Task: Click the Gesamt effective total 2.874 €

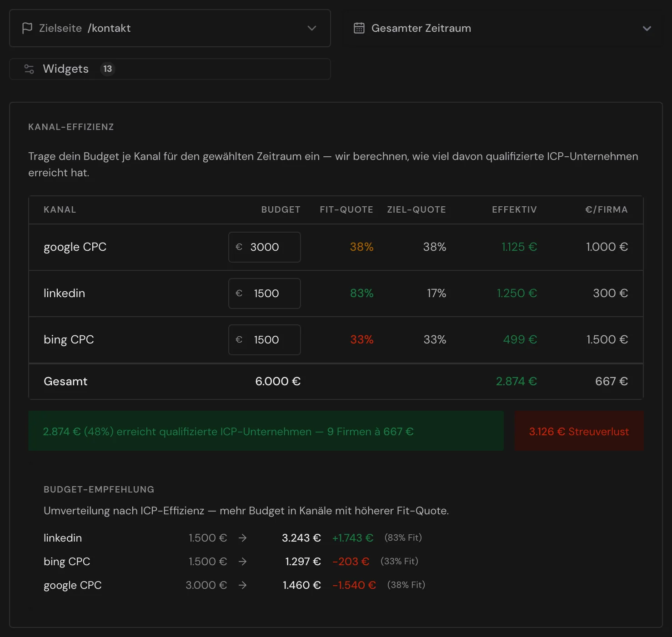Action: pos(517,382)
